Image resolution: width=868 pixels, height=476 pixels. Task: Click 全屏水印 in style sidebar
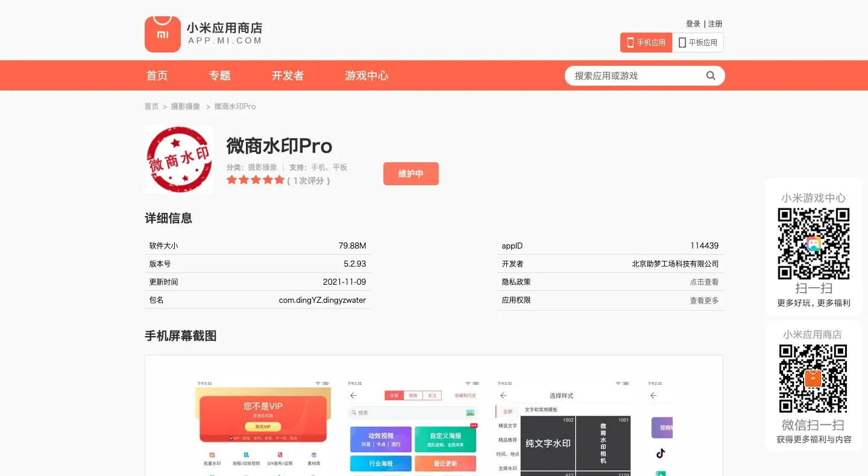tap(508, 468)
